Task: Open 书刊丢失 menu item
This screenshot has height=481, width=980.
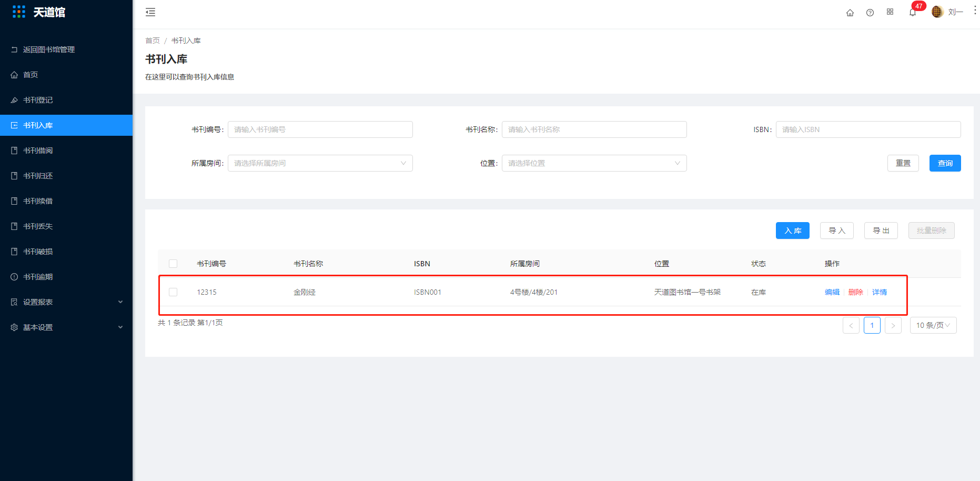Action: [x=66, y=226]
